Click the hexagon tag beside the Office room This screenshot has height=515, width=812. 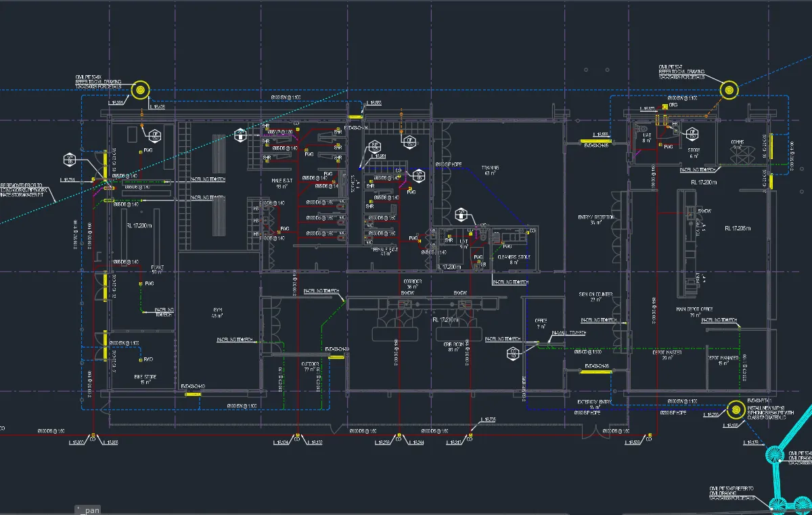pos(514,352)
